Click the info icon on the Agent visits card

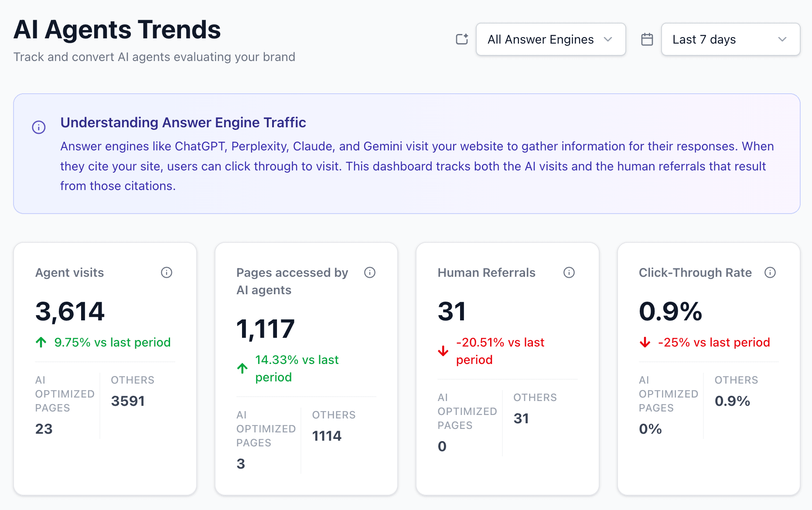pos(166,272)
